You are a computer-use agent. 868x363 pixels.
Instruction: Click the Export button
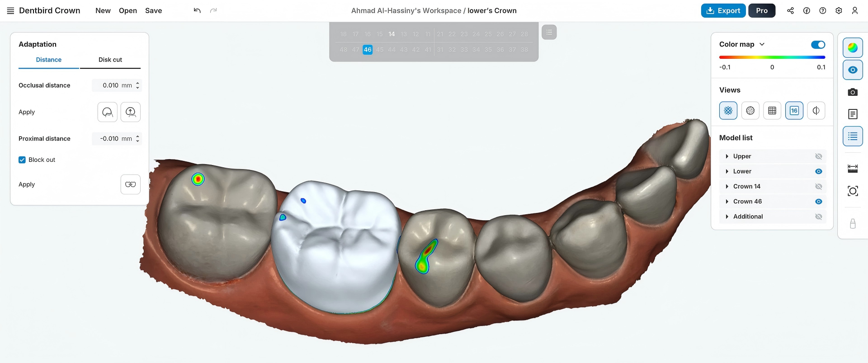click(x=723, y=10)
